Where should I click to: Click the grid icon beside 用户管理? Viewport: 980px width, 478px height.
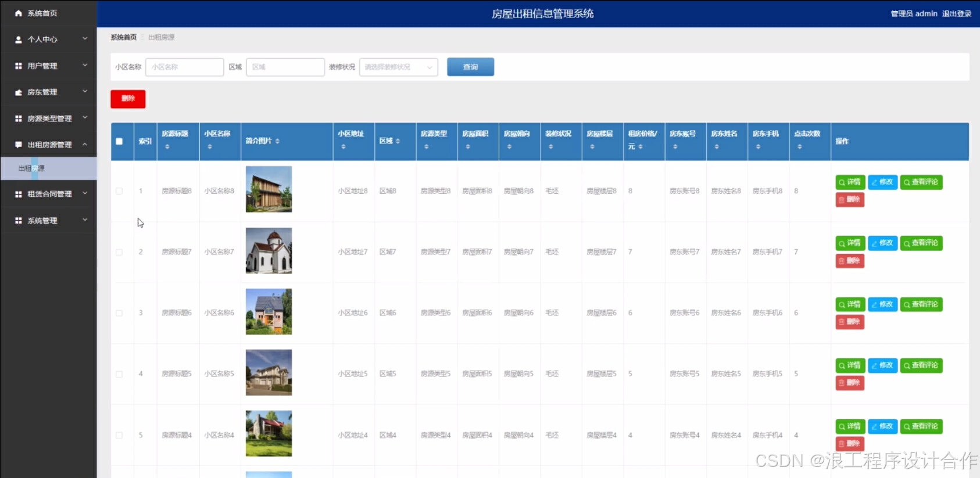[19, 66]
